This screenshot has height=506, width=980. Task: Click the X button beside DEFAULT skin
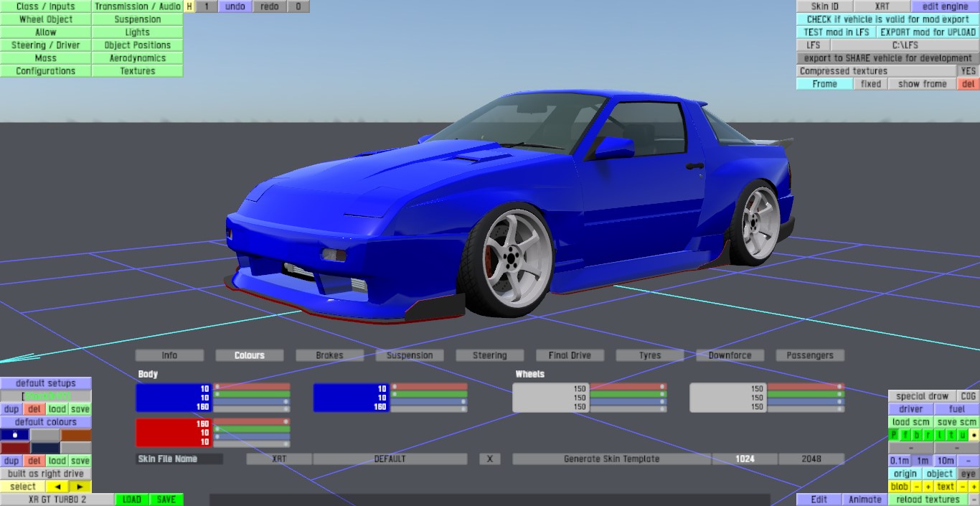(x=489, y=459)
